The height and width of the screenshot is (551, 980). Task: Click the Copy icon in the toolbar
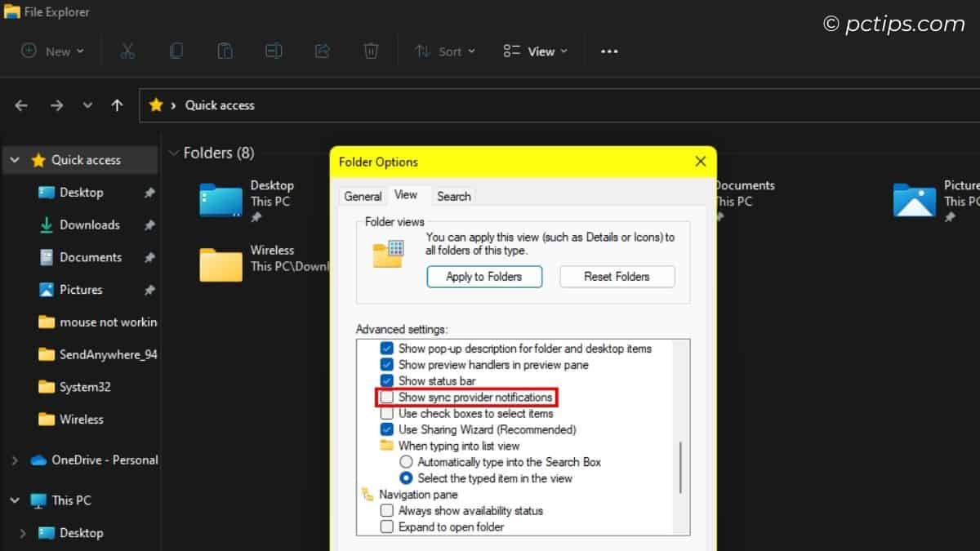click(x=176, y=51)
